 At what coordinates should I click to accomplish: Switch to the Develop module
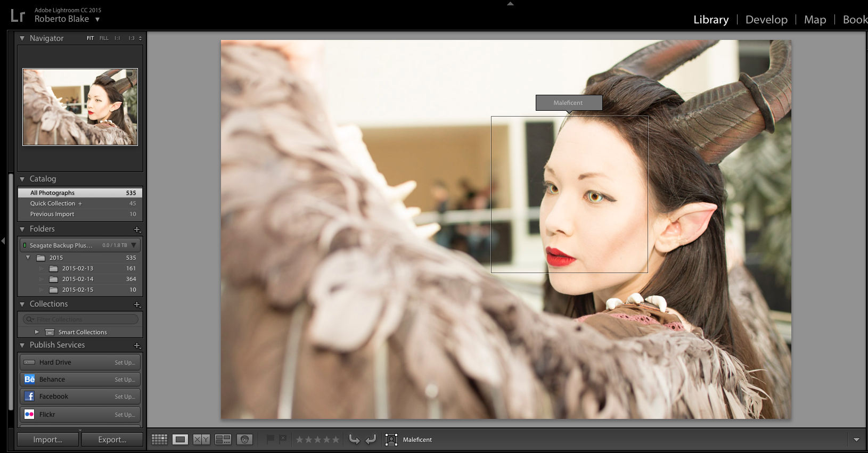coord(766,20)
